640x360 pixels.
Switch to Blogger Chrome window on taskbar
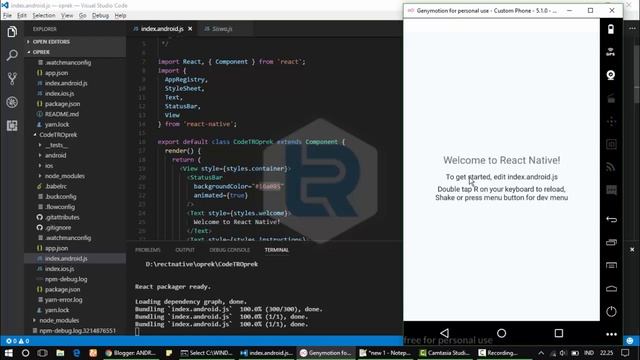130,353
